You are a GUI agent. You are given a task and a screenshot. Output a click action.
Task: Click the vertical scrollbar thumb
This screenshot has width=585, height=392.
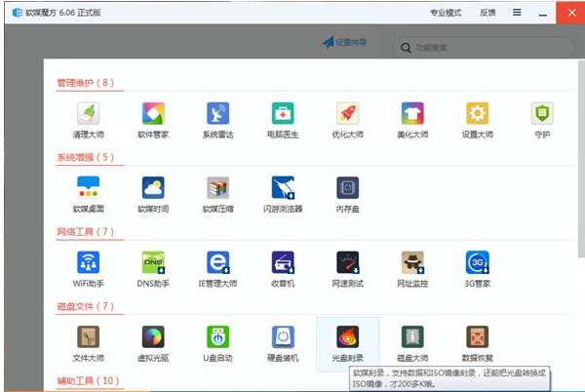[x=581, y=159]
